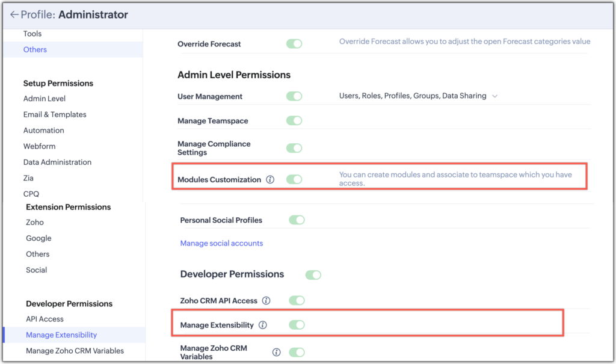Click the info icon beside Zoho CRM API Access
The width and height of the screenshot is (616, 364).
(266, 300)
